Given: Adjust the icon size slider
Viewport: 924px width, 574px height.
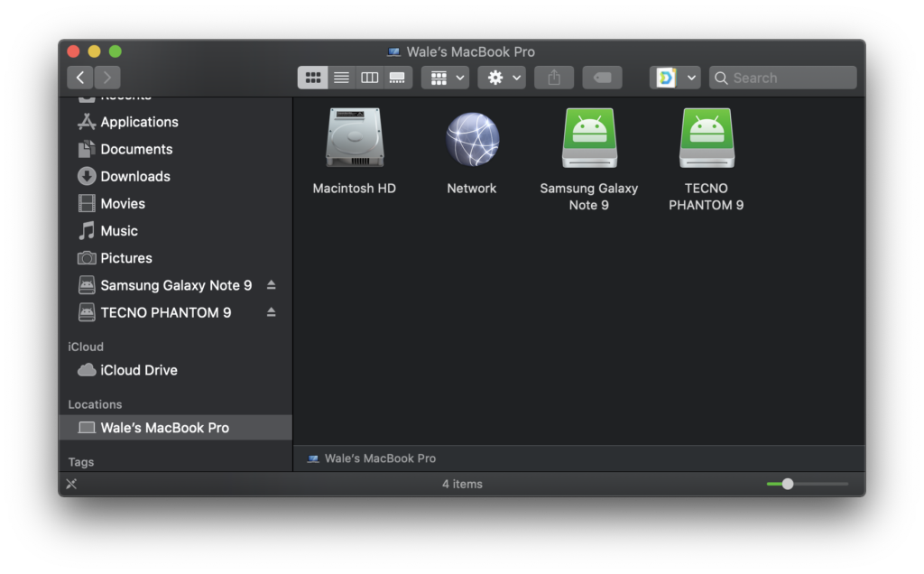Looking at the screenshot, I should (808, 484).
